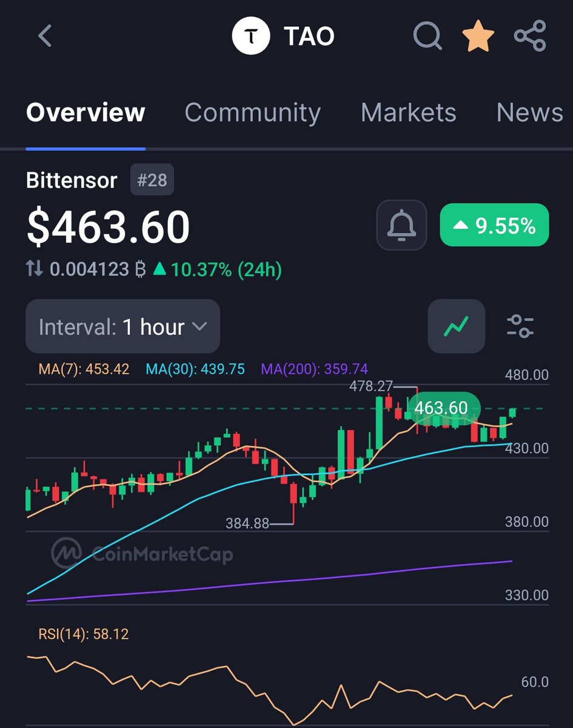
Task: Go back with the back arrow
Action: [x=43, y=36]
